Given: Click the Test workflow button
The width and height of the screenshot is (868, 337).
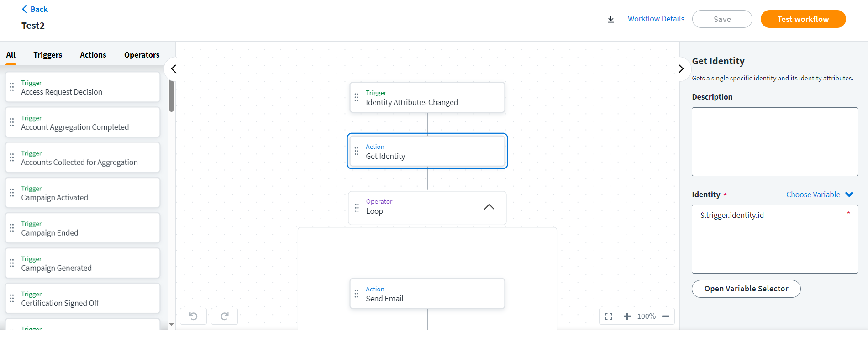Looking at the screenshot, I should tap(803, 19).
